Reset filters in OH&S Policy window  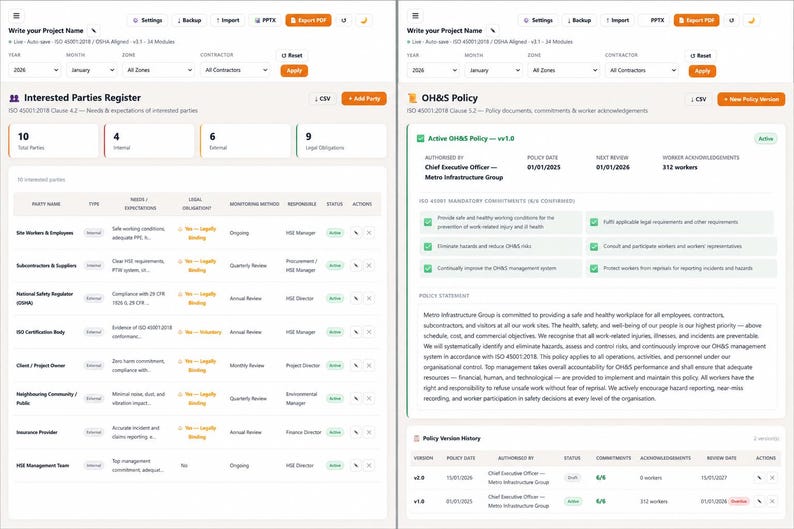pyautogui.click(x=701, y=56)
